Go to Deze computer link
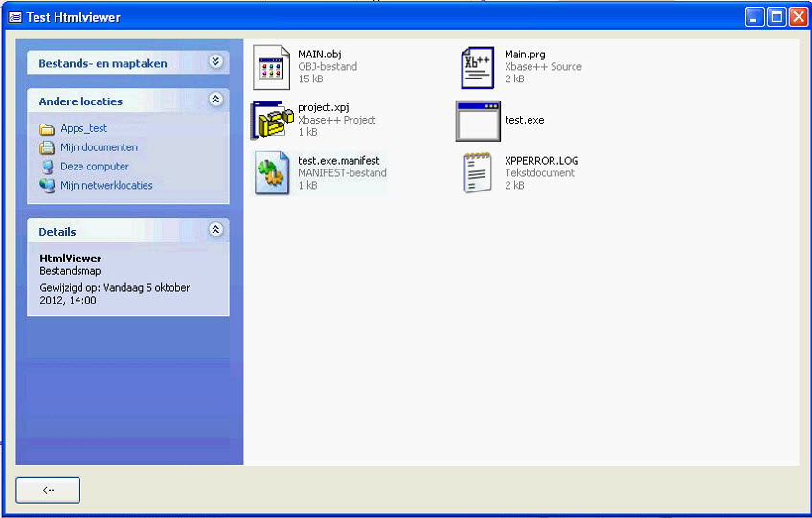Image resolution: width=812 pixels, height=518 pixels. 95,167
